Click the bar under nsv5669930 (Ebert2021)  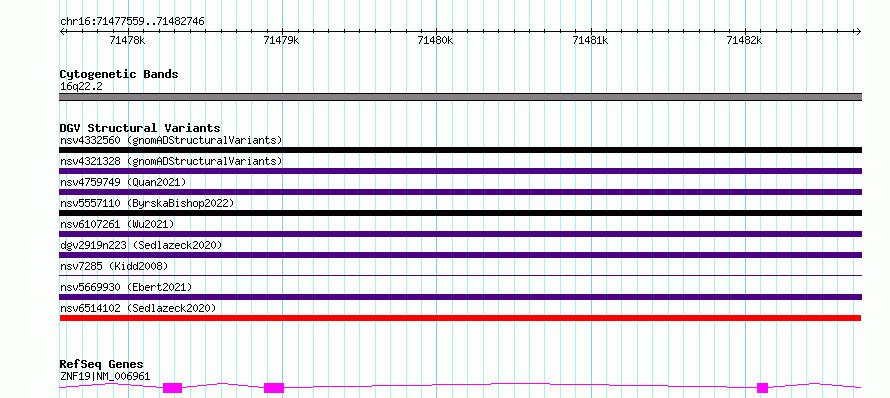[x=460, y=297]
